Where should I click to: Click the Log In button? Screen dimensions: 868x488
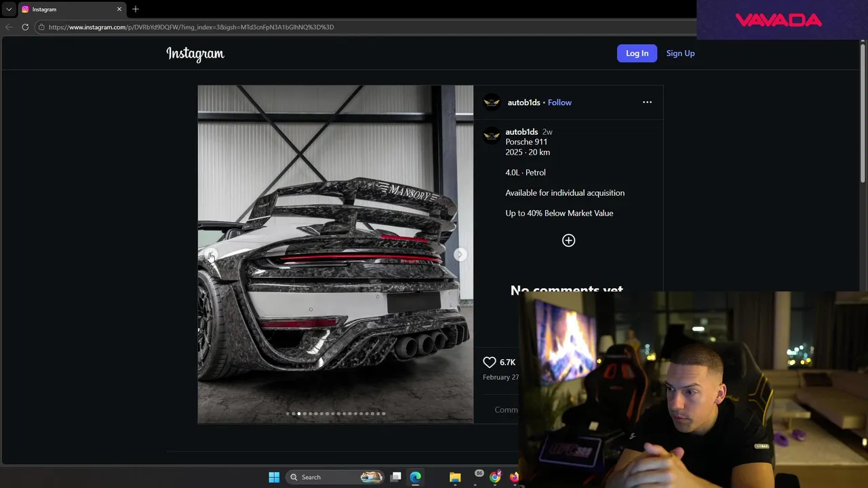click(637, 54)
